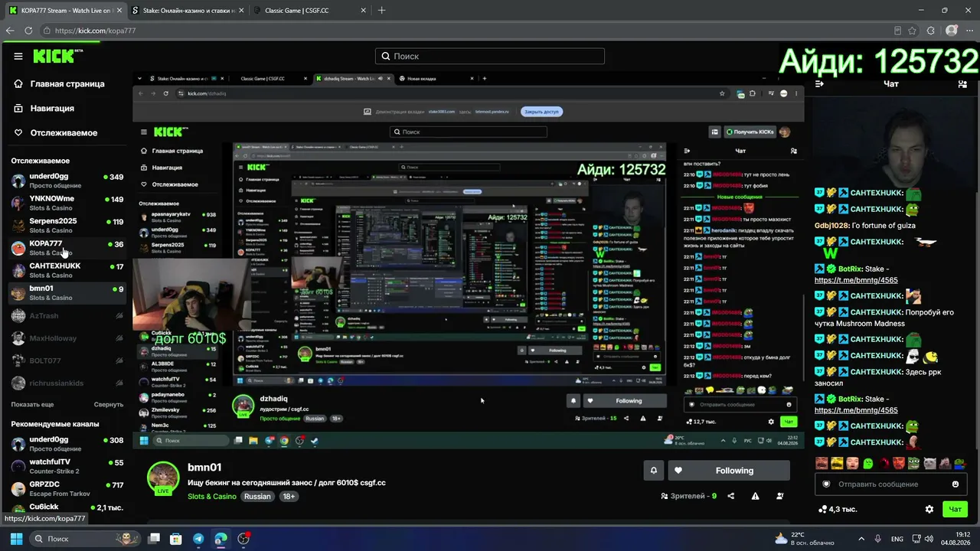Open the bmn01 streamer avatar below the video

tap(163, 478)
